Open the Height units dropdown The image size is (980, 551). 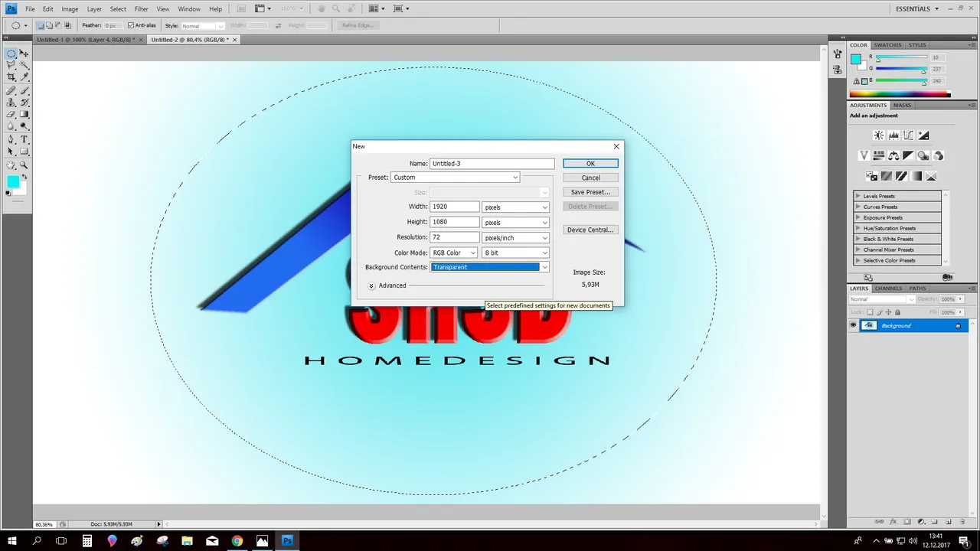(x=516, y=223)
